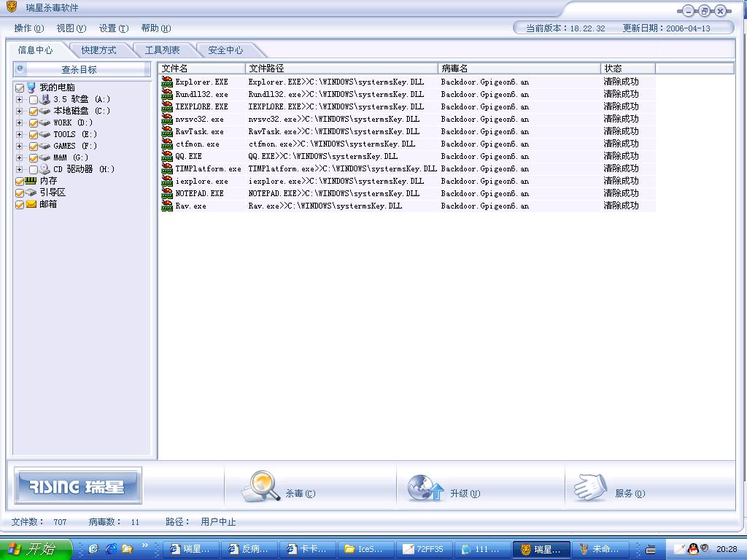Click the virus icon beside Rundll32.exe
This screenshot has height=560, width=747.
[167, 94]
